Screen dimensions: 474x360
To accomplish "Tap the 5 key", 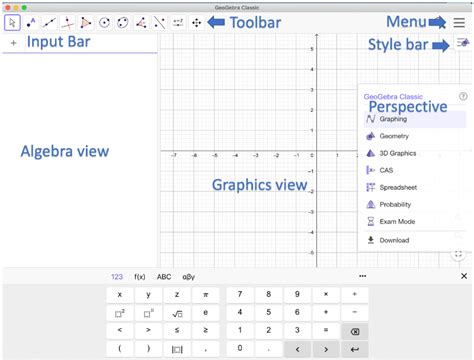I will 268,312.
